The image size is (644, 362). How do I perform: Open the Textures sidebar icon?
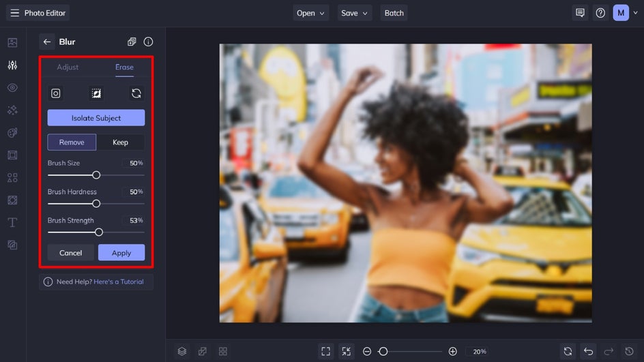(12, 200)
